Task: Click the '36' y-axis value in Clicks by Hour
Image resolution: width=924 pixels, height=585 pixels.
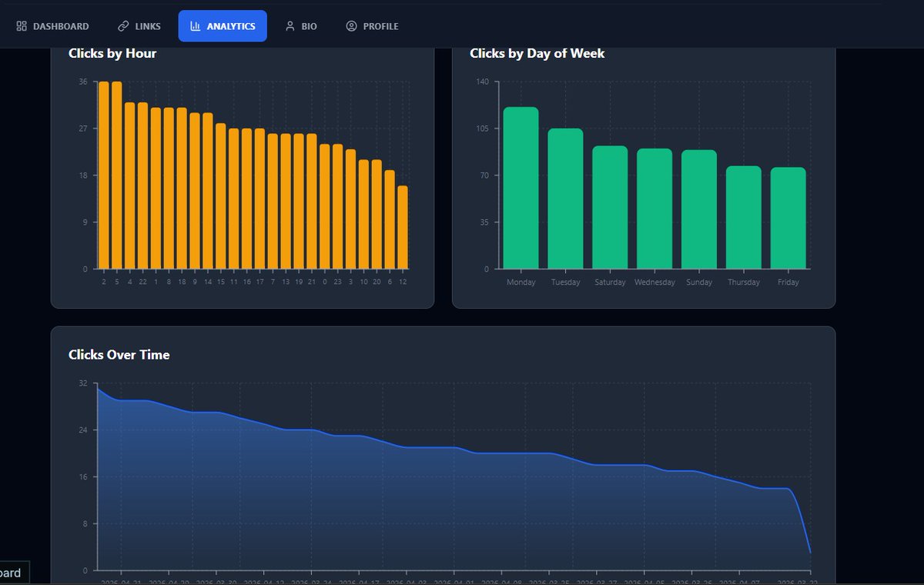Action: click(x=83, y=82)
